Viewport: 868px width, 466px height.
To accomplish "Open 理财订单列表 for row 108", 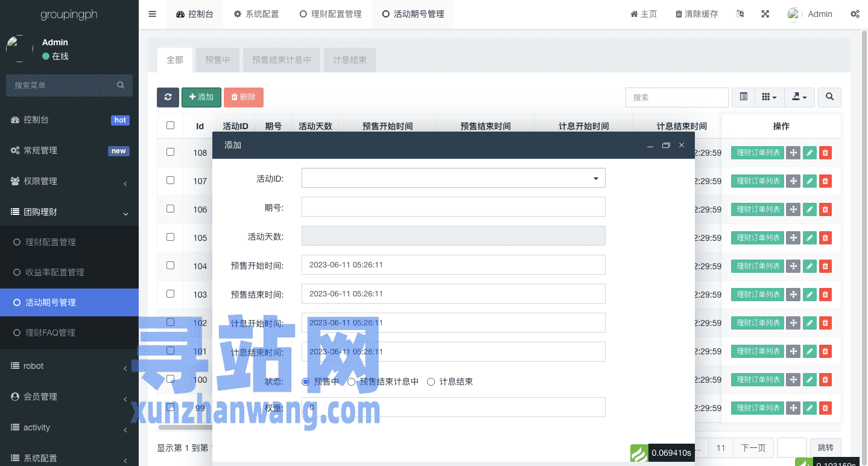I will coord(758,153).
